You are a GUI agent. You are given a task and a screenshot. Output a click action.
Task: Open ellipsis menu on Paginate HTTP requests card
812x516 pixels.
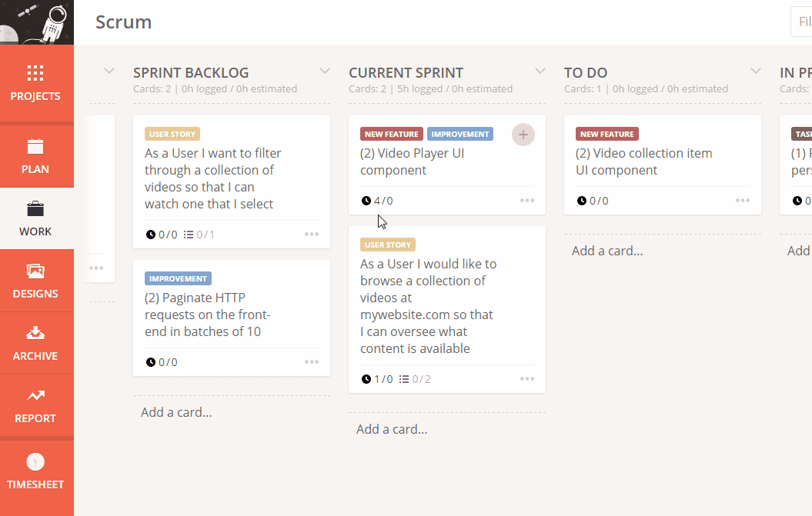click(x=312, y=362)
